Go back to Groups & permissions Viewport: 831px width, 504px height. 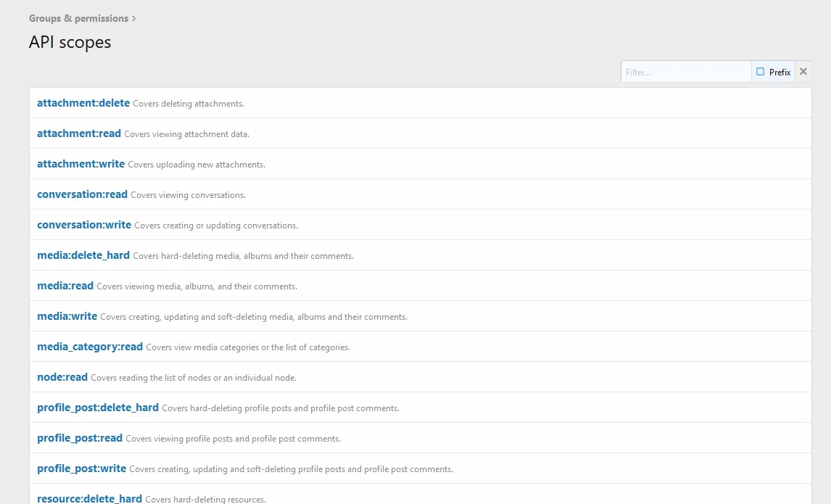coord(78,19)
